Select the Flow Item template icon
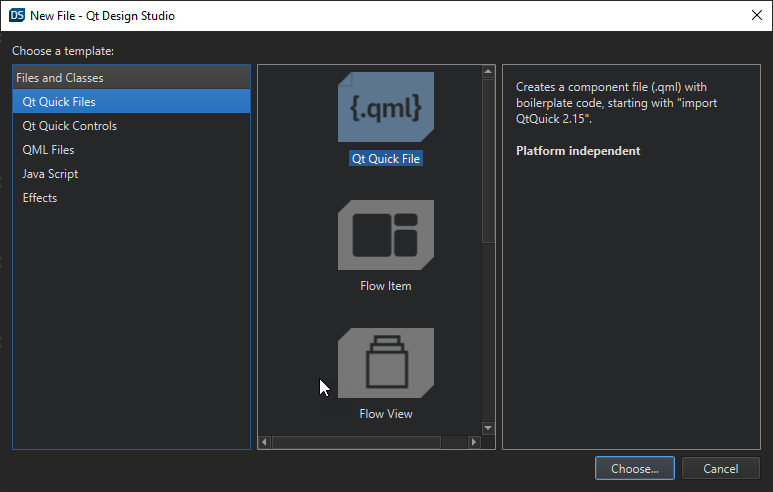 (386, 235)
